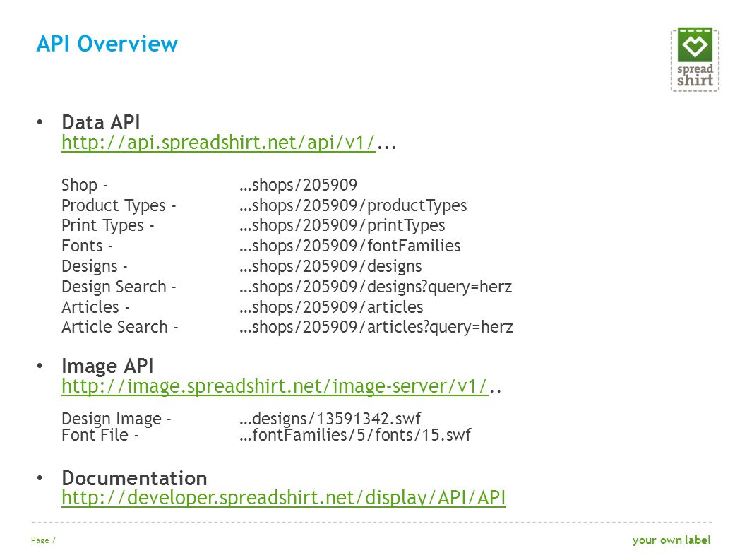Viewport: 747px width, 560px height.
Task: Select the 'Print Types -' label
Action: [107, 225]
